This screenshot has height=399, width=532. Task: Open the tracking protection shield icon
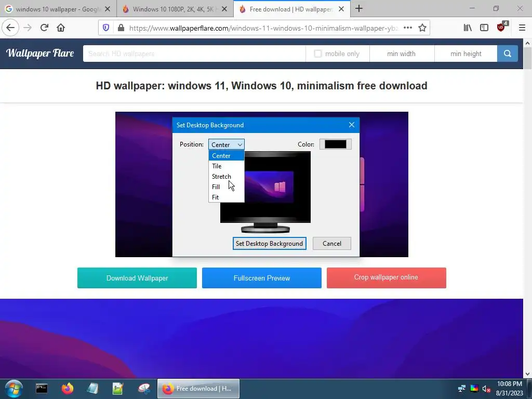click(x=106, y=28)
